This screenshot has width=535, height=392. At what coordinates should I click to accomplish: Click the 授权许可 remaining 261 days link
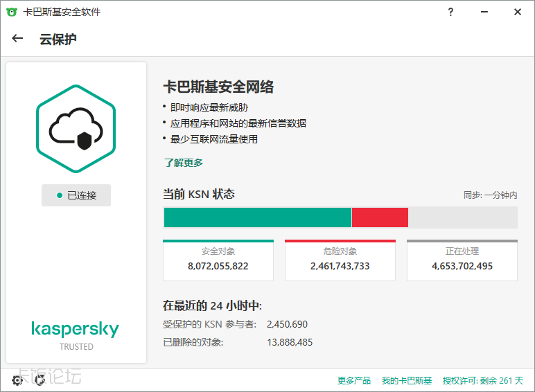[483, 380]
